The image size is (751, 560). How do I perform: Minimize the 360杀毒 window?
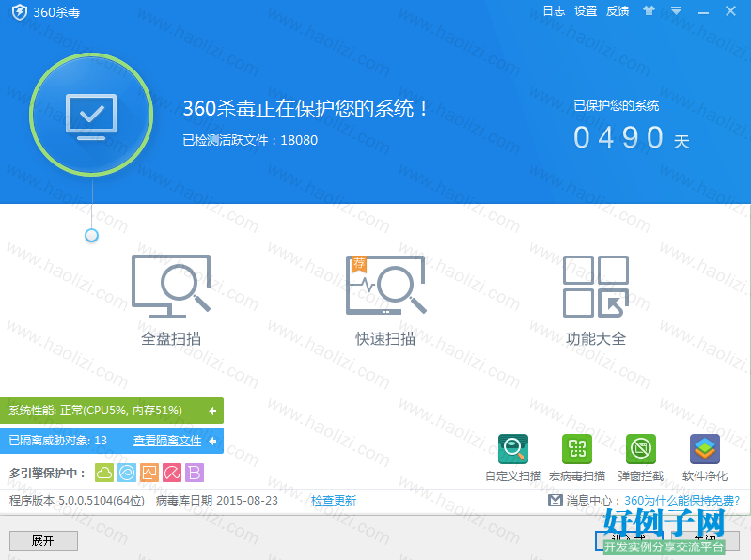coord(703,12)
